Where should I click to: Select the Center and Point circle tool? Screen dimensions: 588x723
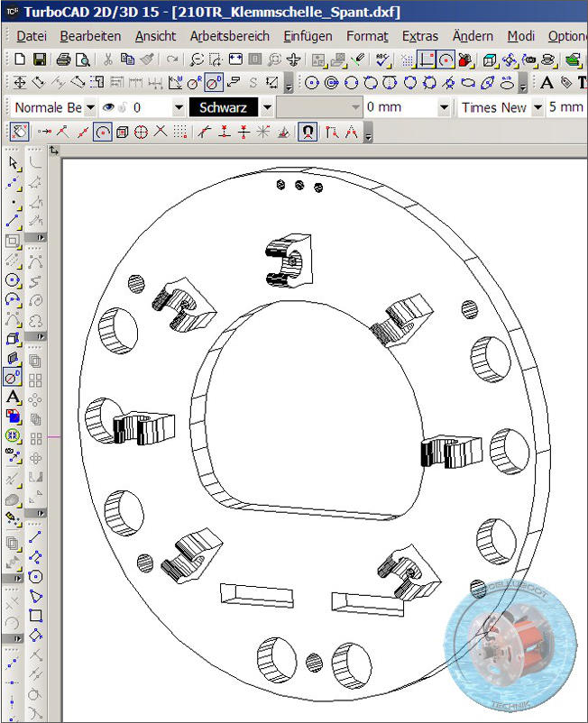tap(312, 83)
